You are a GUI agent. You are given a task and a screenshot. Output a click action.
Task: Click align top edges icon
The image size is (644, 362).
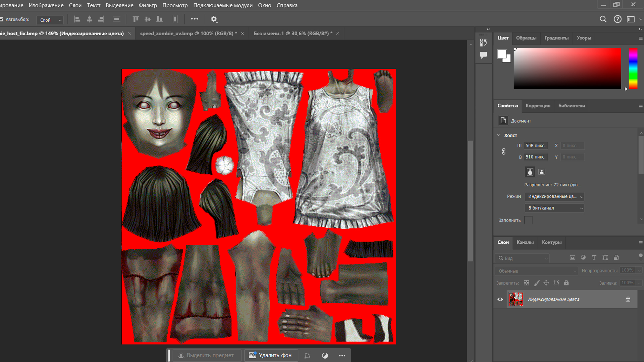[136, 19]
